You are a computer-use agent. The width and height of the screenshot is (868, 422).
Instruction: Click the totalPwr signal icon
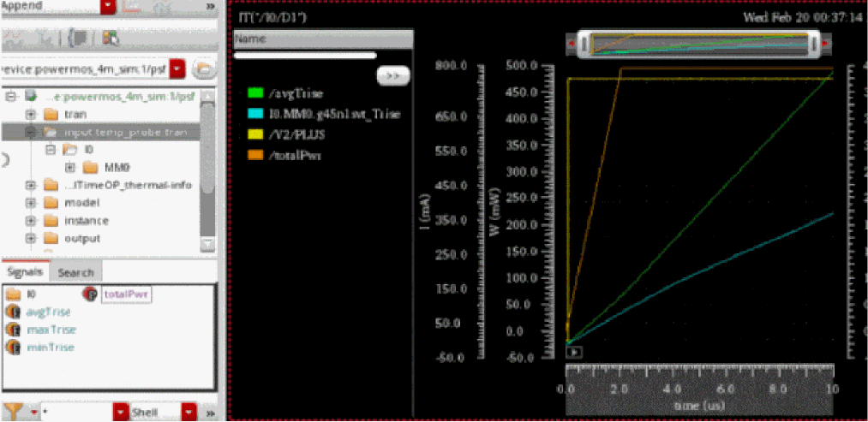90,294
